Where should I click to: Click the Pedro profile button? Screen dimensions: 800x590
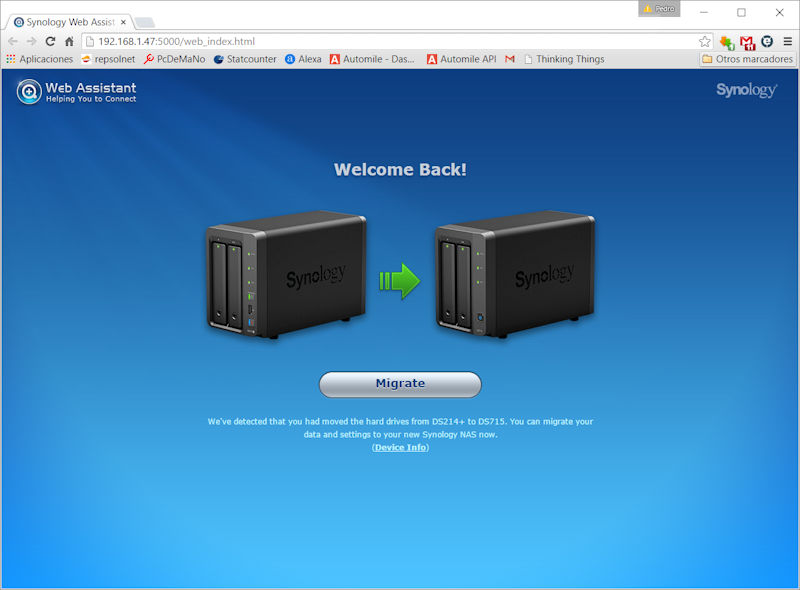[x=659, y=9]
